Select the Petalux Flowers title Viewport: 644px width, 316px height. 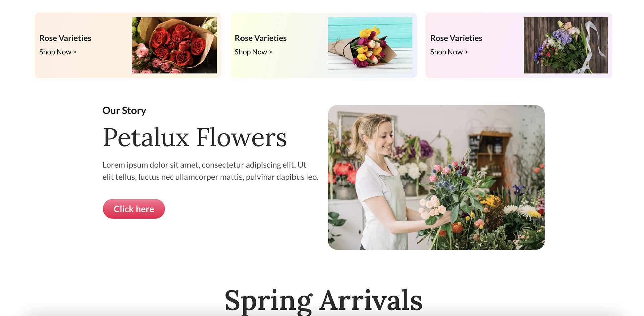195,138
